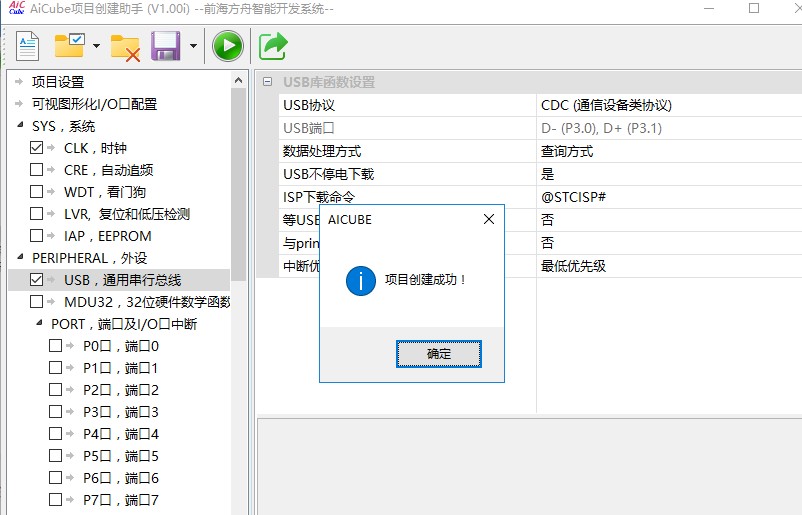Select the CLK，时钟 tree label

point(95,148)
